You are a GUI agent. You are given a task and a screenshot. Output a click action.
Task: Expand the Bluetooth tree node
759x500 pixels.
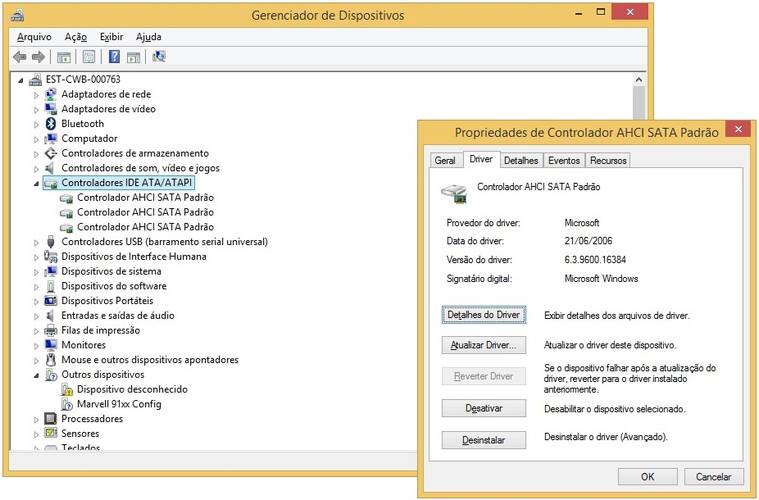36,124
